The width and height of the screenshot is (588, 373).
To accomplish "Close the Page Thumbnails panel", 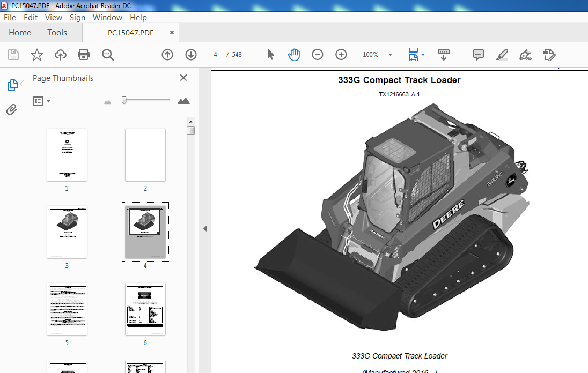I will tap(183, 78).
